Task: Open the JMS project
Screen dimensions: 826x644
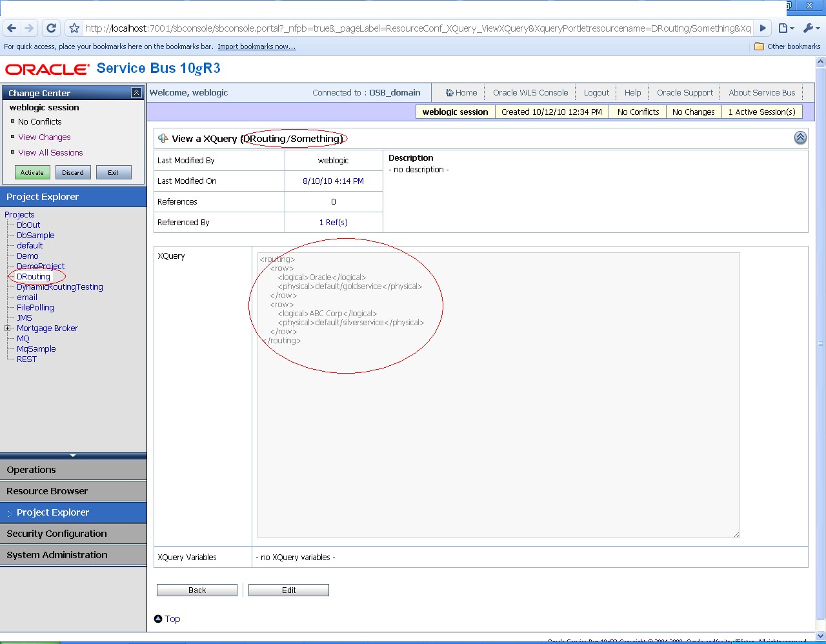Action: click(x=25, y=318)
